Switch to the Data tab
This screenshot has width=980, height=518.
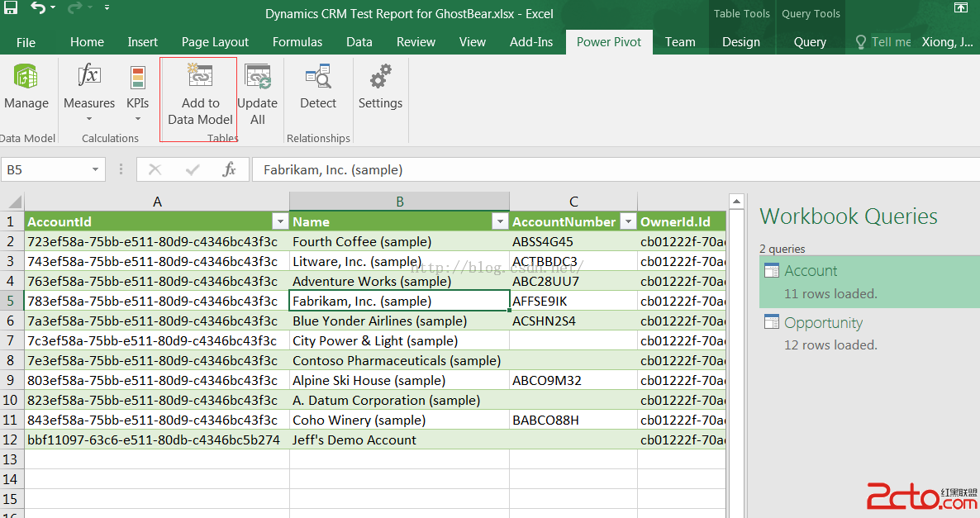(359, 42)
